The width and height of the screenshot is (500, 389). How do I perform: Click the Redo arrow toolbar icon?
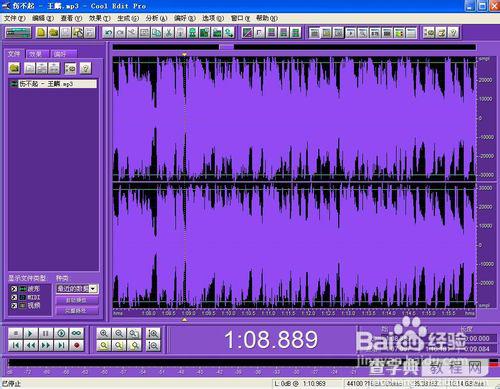[120, 33]
